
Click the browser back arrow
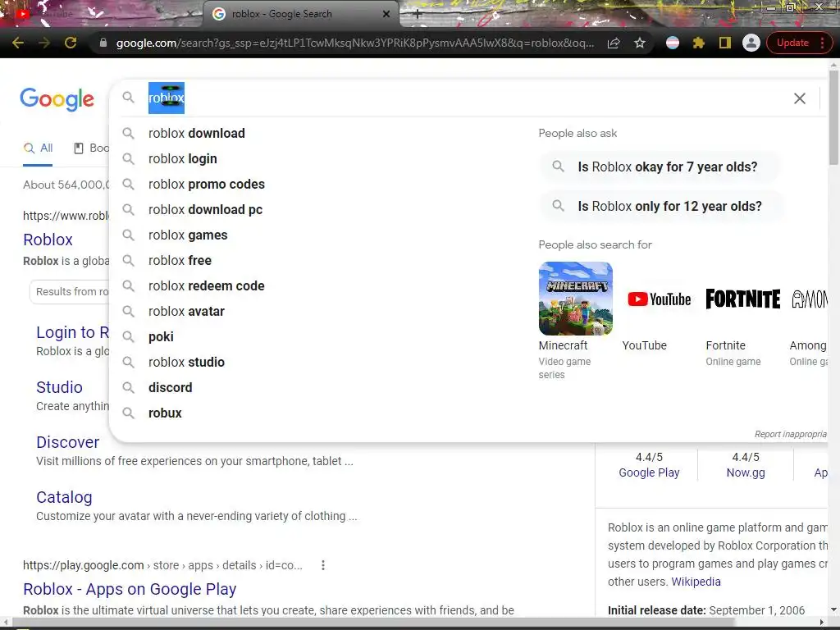pyautogui.click(x=18, y=43)
